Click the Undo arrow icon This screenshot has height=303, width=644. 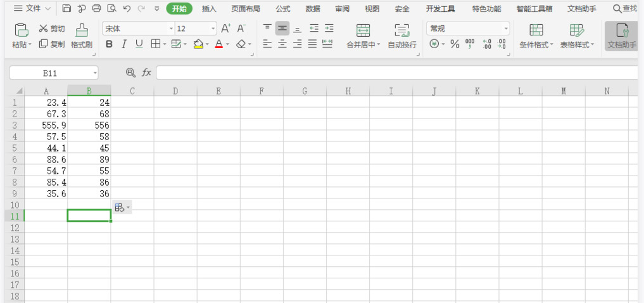click(x=127, y=8)
